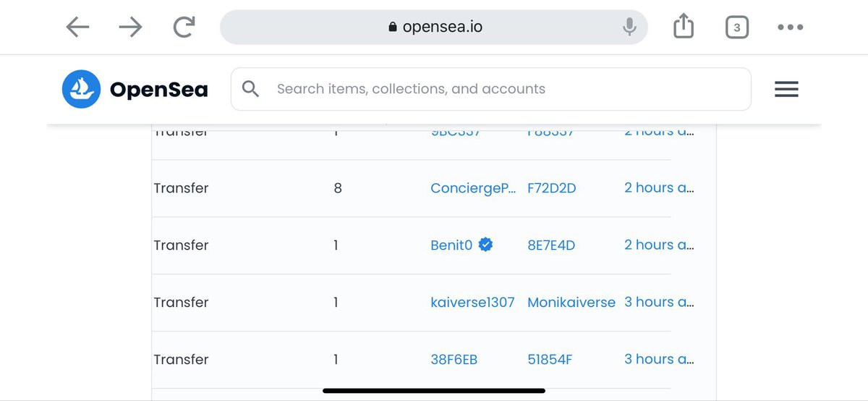Select the Transfer label in the 38F6EB row

pyautogui.click(x=181, y=360)
